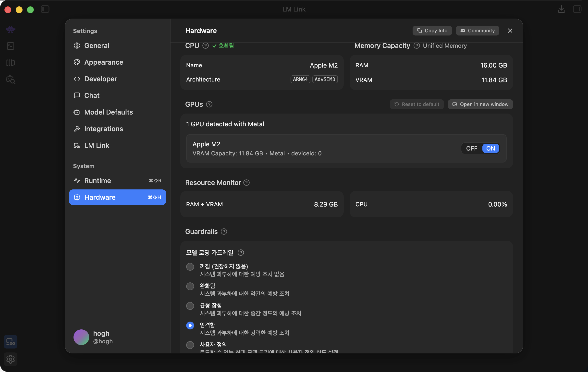The width and height of the screenshot is (588, 372).
Task: Click the @hogh username handle
Action: click(103, 341)
